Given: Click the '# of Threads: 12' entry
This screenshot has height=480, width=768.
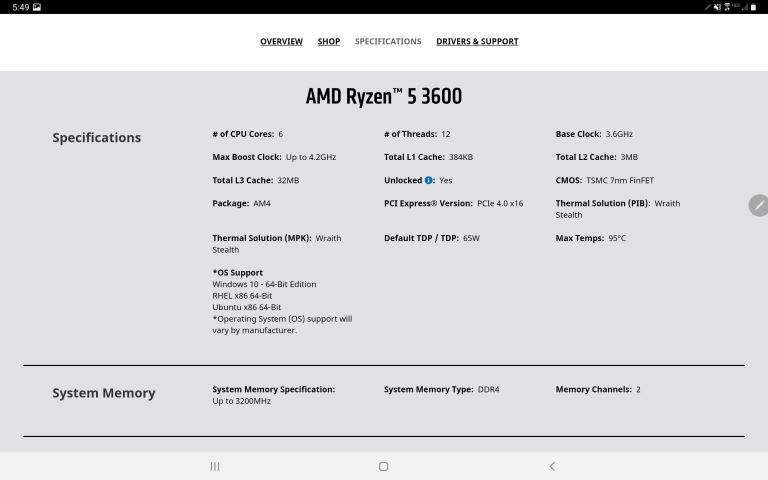Looking at the screenshot, I should [417, 134].
